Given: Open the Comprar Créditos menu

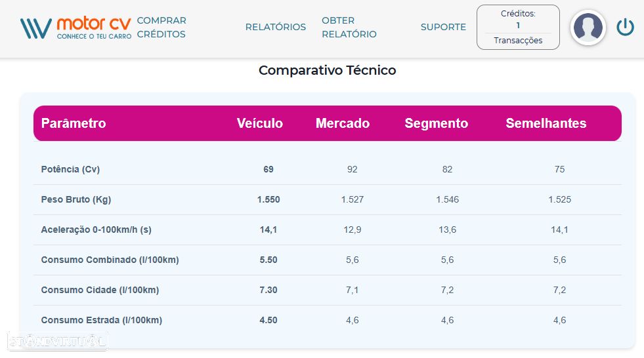Looking at the screenshot, I should tap(161, 28).
